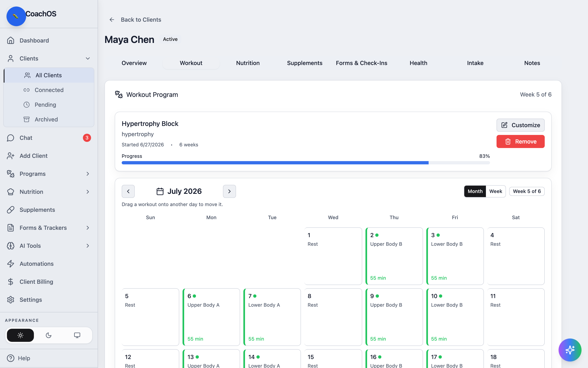Open the Dashboard link in the sidebar
The image size is (588, 368).
49,40
